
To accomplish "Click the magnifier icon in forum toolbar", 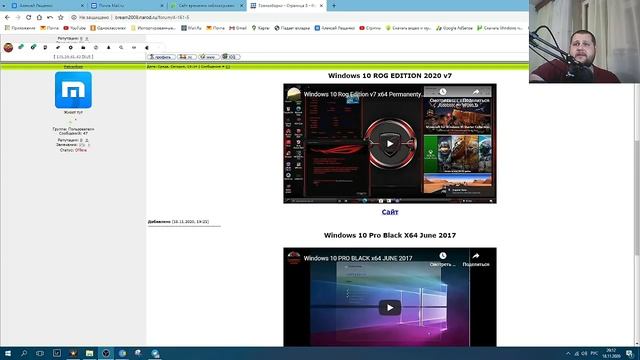I will (x=121, y=47).
